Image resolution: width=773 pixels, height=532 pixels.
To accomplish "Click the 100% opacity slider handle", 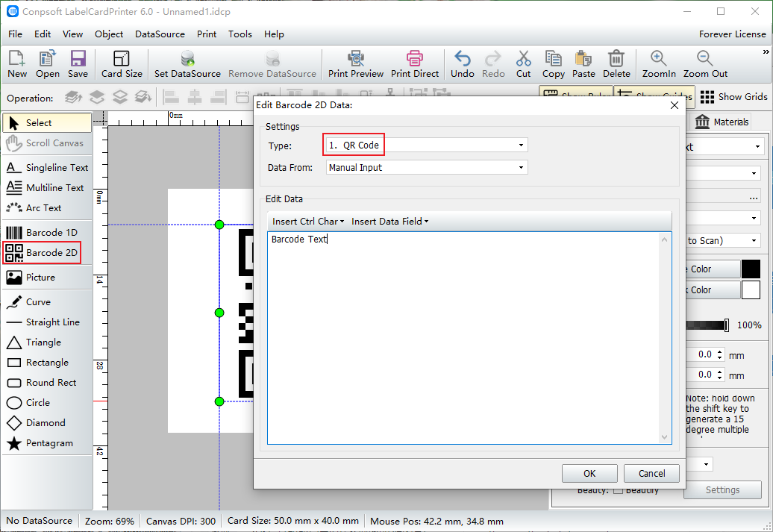I will pos(726,325).
